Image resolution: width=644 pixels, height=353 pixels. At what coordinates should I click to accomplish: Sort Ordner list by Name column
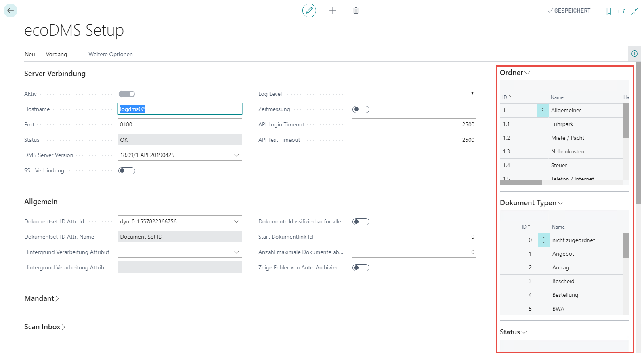[x=557, y=97]
